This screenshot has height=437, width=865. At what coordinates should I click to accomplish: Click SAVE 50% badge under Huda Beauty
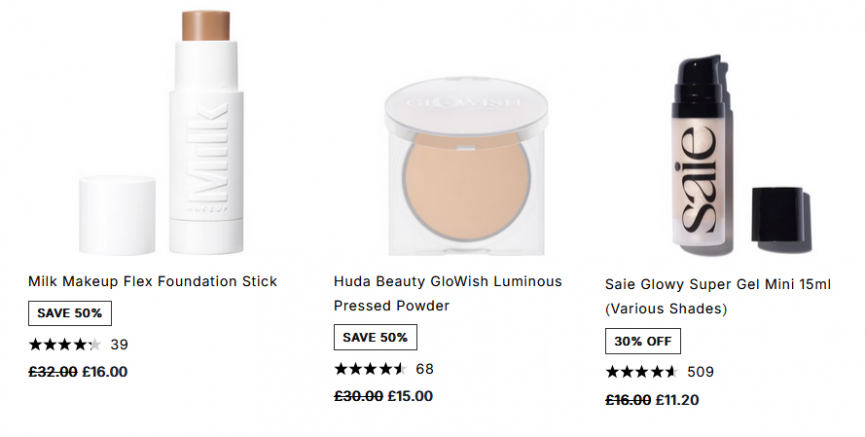tap(375, 338)
